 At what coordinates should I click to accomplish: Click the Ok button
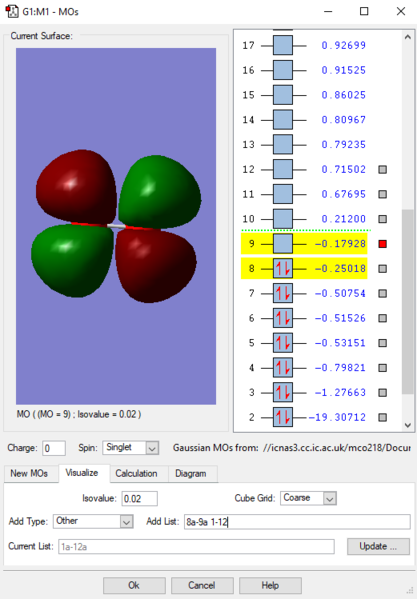click(134, 585)
